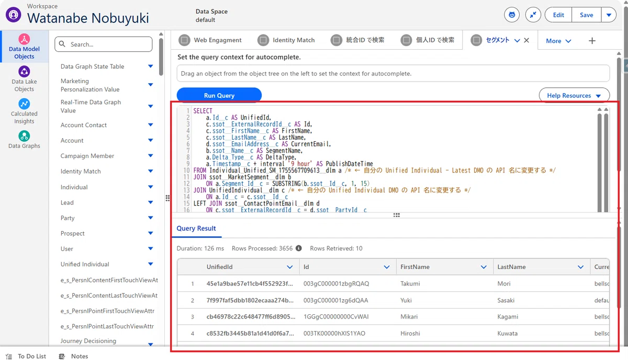The image size is (628, 364).
Task: Open the Data Model Objects sidebar icon
Action: click(x=24, y=39)
